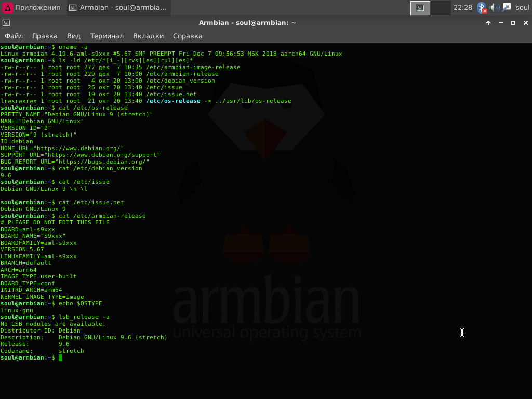Click the HOME_URL debian.org line
532x399 pixels.
[62, 148]
